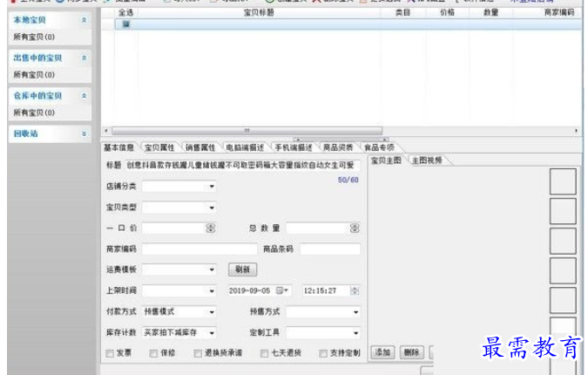Open the 库存计数 dropdown showing 买家拍下减库存
Image resolution: width=588 pixels, height=375 pixels.
[179, 332]
